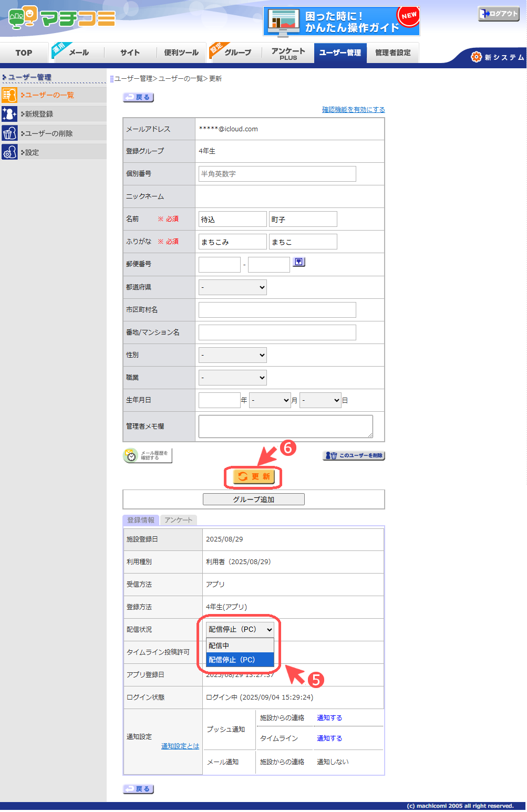The height and width of the screenshot is (812, 527).
Task: Open the user deletion trash icon
Action: [x=9, y=133]
